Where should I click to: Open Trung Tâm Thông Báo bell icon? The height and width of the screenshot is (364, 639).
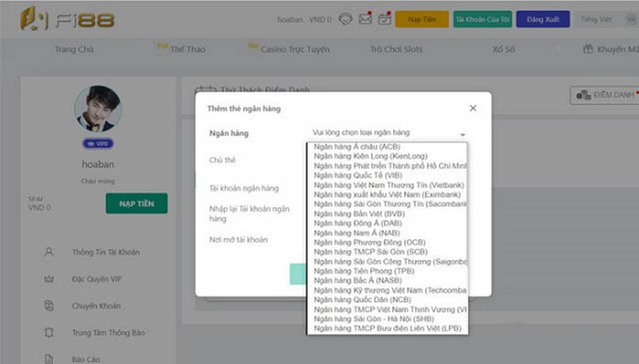(49, 332)
